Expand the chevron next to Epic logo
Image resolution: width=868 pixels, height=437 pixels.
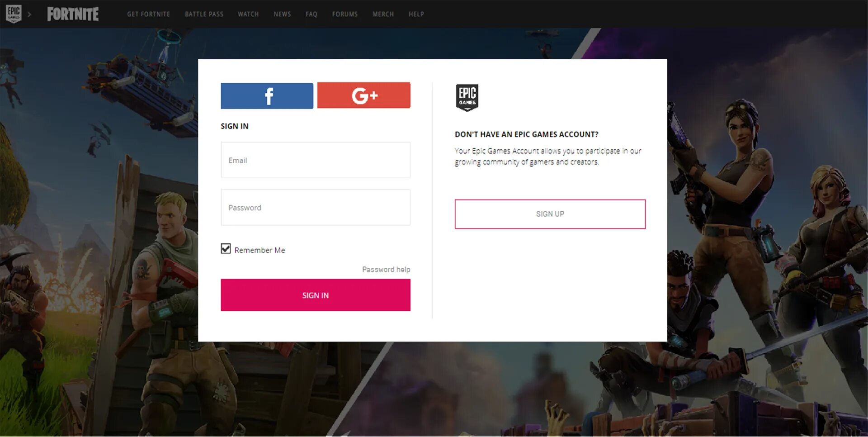tap(30, 14)
